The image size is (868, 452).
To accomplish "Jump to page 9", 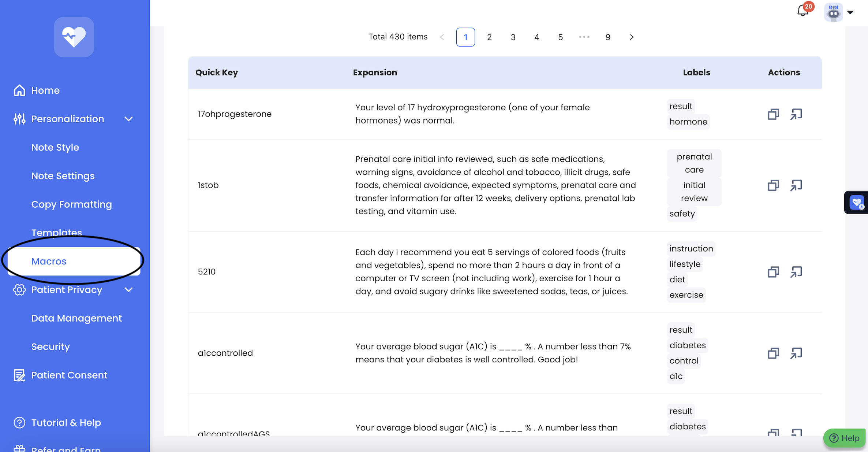I will click(608, 37).
